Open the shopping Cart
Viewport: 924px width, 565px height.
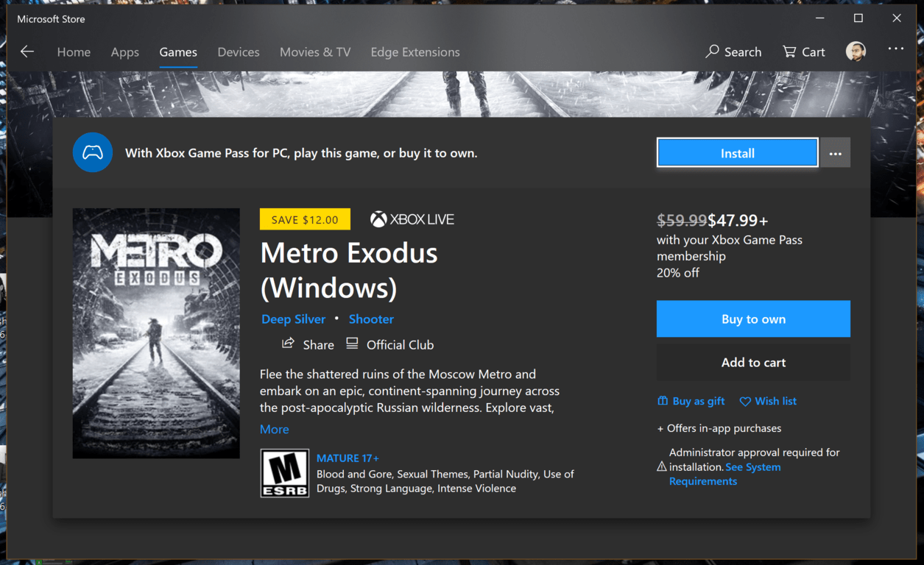click(803, 51)
